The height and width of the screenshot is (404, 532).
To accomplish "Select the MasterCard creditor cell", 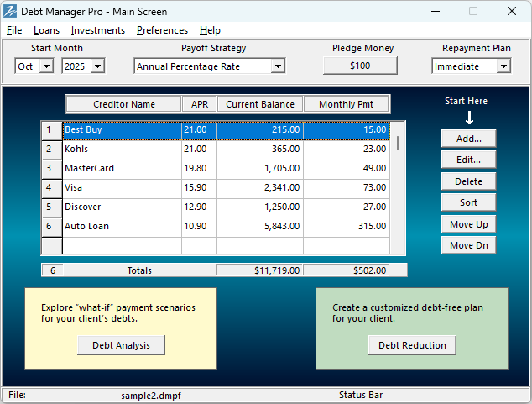I will tap(123, 170).
